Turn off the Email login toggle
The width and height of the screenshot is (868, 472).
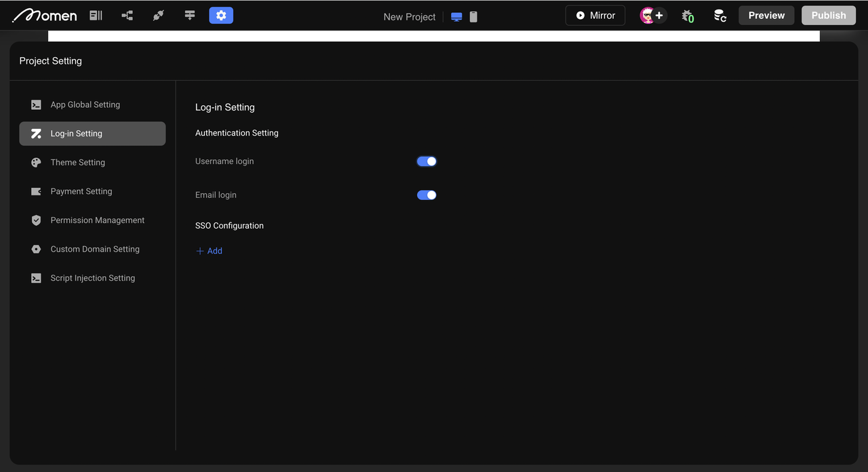click(x=427, y=195)
